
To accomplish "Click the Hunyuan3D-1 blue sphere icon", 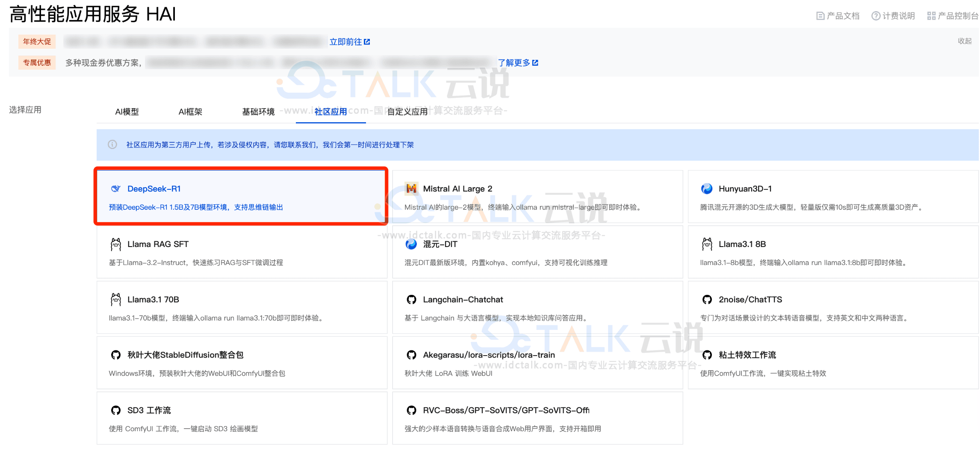I will point(707,188).
